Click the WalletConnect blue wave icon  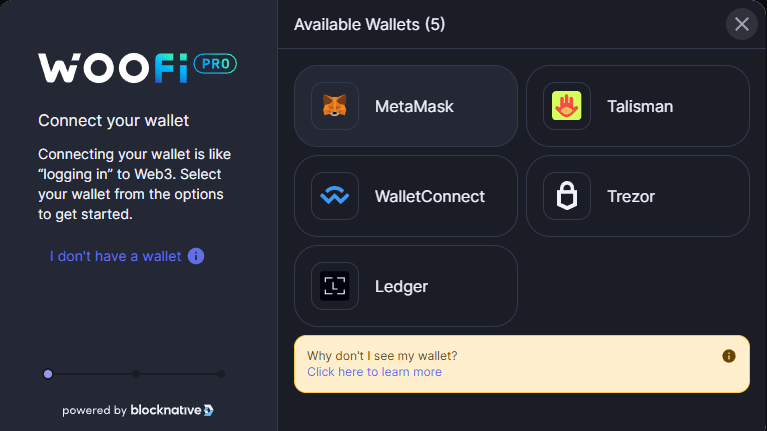(x=335, y=196)
